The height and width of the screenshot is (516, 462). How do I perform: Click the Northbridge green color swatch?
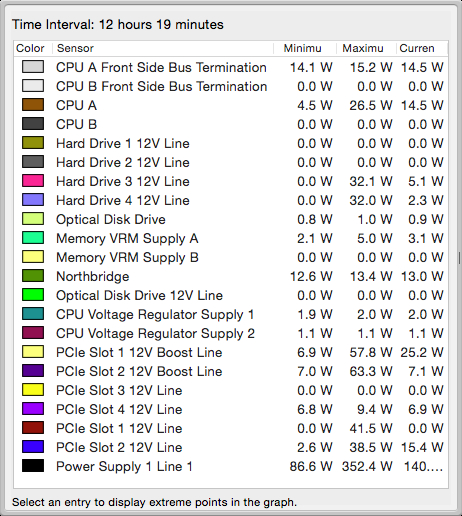click(x=33, y=276)
